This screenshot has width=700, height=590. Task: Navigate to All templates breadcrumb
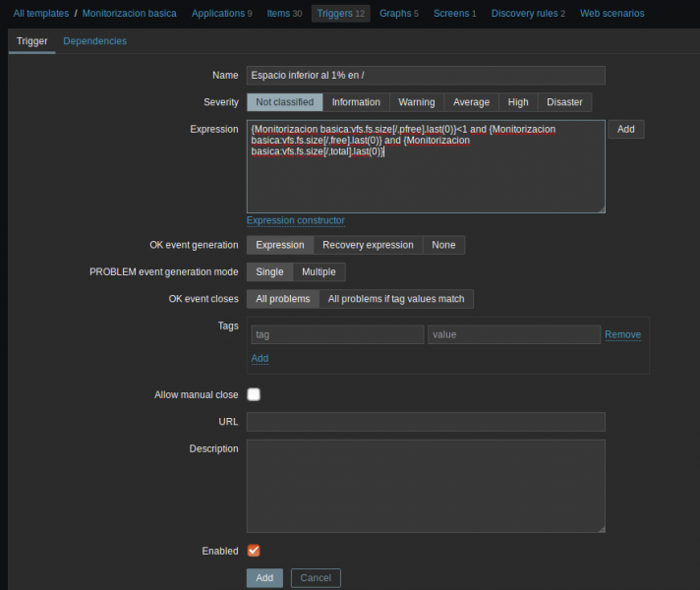point(41,14)
